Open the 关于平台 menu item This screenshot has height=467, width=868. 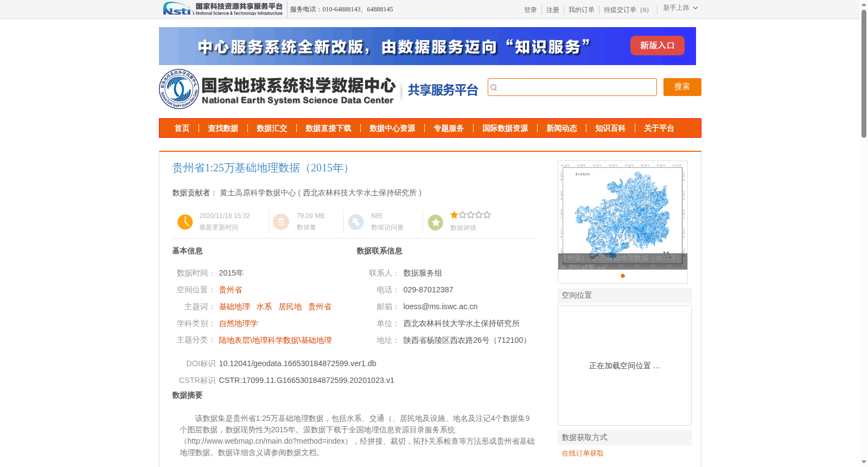coord(659,128)
